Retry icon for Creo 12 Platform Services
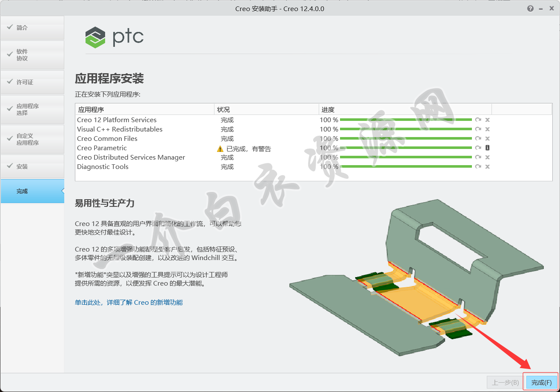 (x=478, y=120)
